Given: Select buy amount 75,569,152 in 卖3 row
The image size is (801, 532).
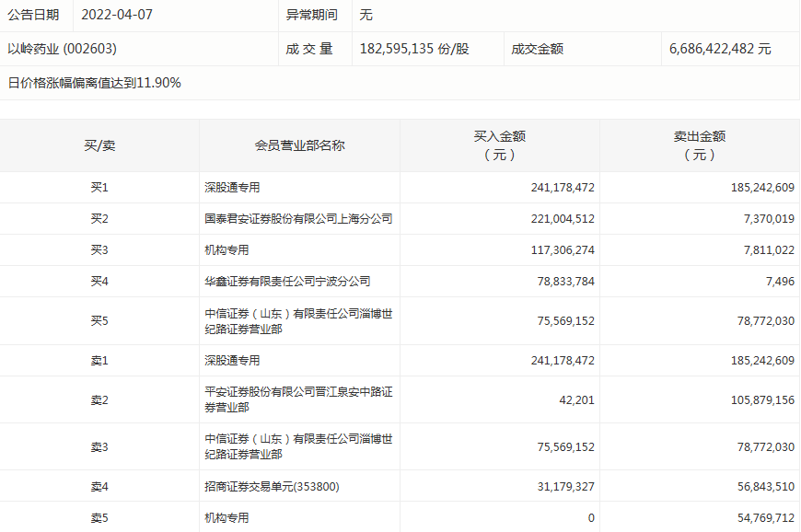Looking at the screenshot, I should (x=565, y=447).
